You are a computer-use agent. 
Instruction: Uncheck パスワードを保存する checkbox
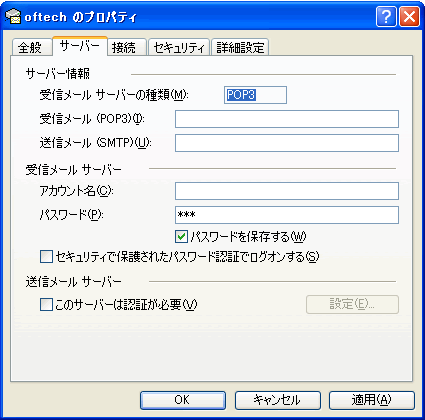coord(181,237)
